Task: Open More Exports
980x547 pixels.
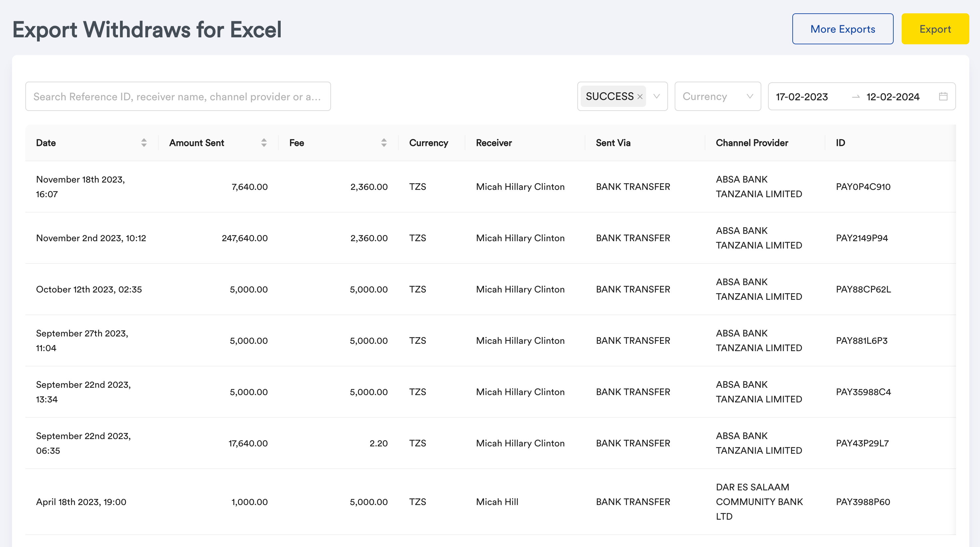Action: [843, 29]
